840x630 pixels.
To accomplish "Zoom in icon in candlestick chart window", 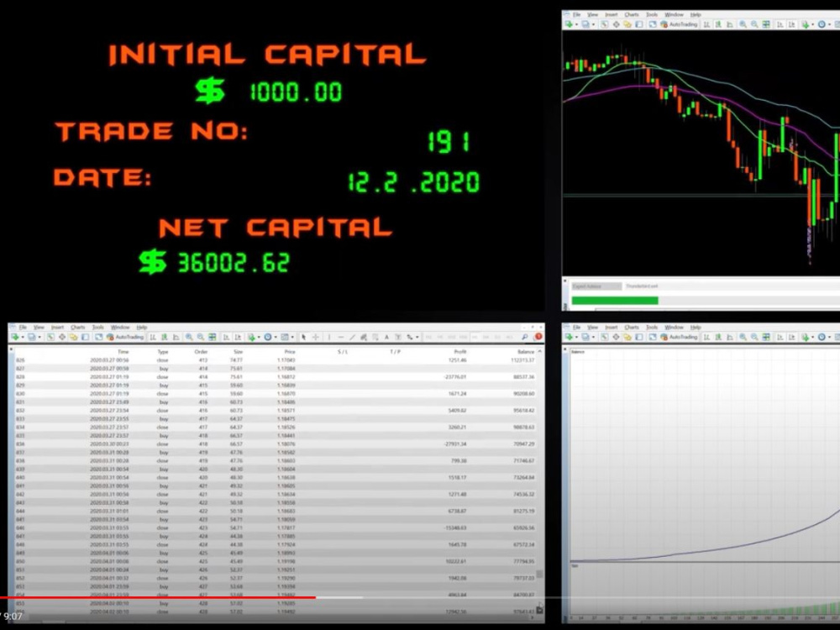I will click(x=743, y=24).
